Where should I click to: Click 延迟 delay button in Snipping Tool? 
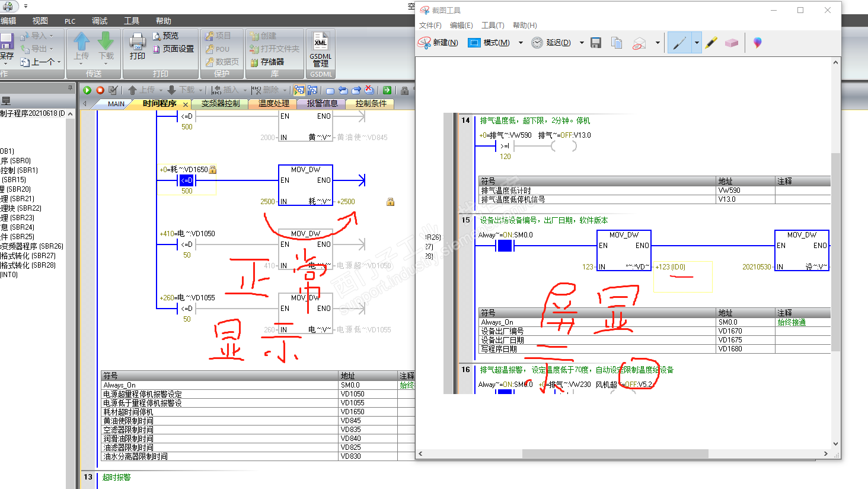point(551,43)
